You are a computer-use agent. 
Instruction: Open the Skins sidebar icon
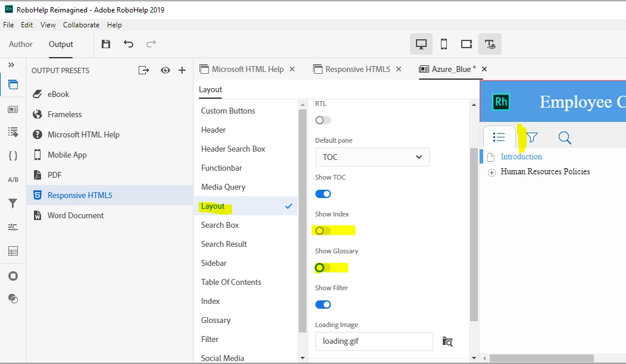(x=12, y=109)
